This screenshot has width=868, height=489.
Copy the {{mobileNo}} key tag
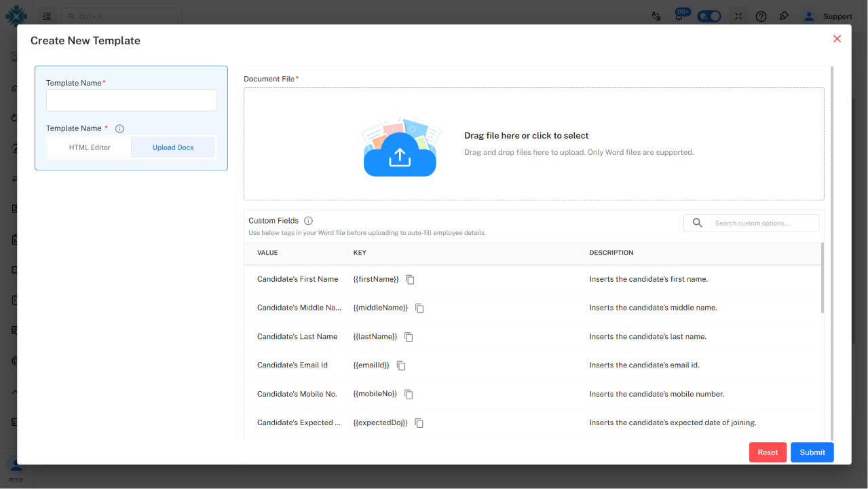click(409, 395)
